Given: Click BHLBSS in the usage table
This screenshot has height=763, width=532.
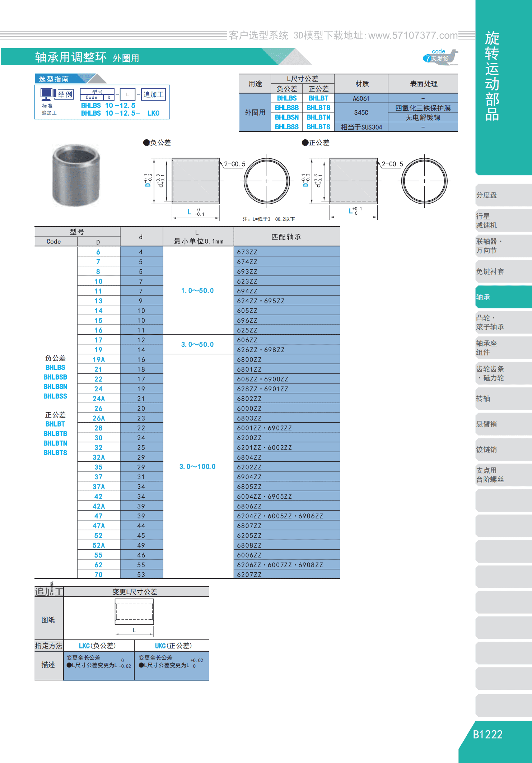Looking at the screenshot, I should click(x=287, y=127).
